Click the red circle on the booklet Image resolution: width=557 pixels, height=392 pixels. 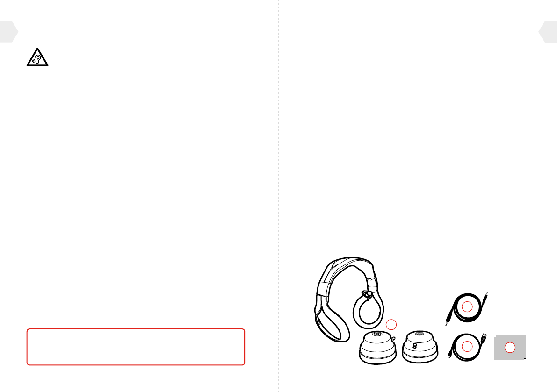pos(510,348)
